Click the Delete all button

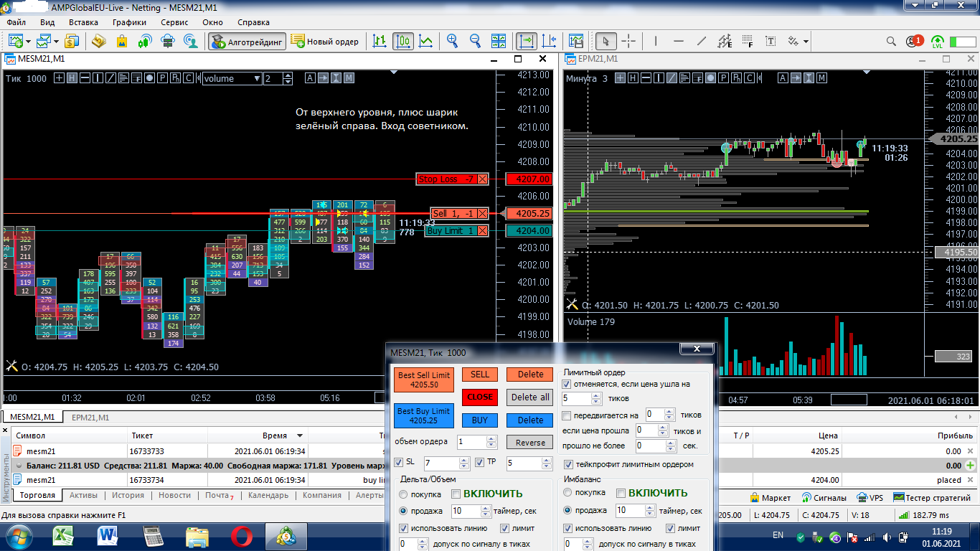click(x=530, y=397)
